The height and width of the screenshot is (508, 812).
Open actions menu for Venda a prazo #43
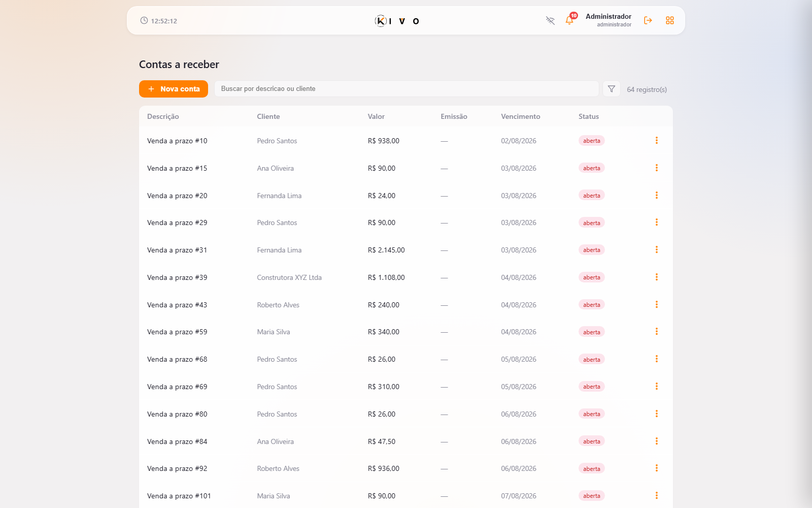656,304
